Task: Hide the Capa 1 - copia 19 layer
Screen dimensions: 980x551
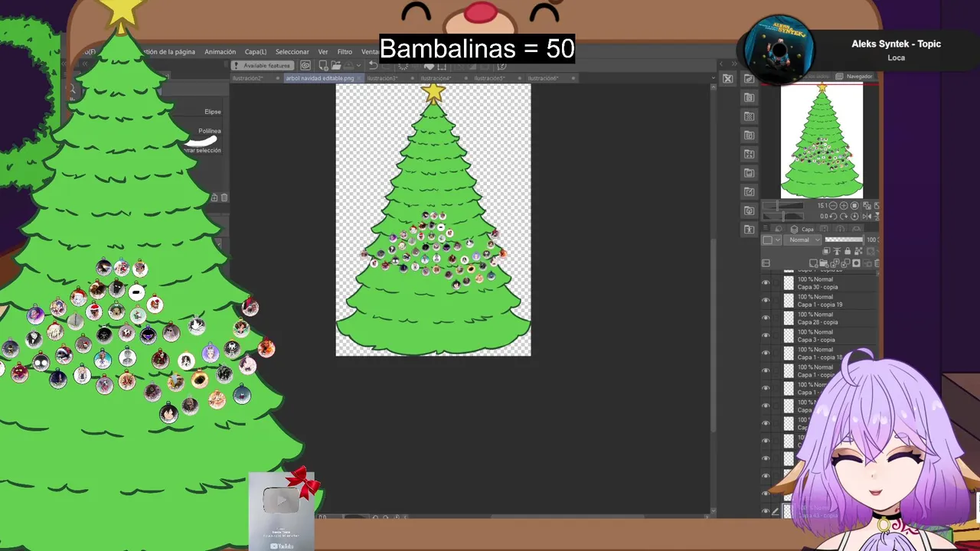Action: click(x=766, y=301)
